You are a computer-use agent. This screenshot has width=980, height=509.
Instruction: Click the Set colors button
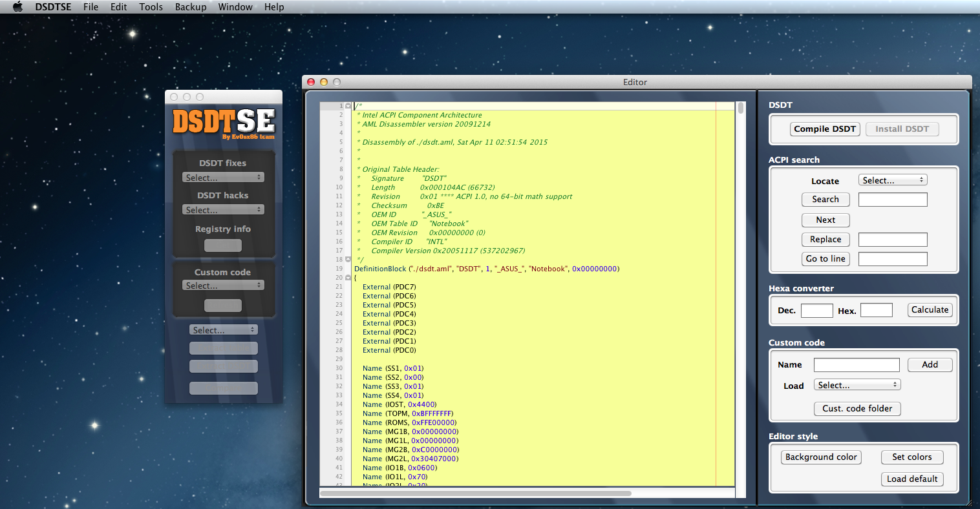912,457
